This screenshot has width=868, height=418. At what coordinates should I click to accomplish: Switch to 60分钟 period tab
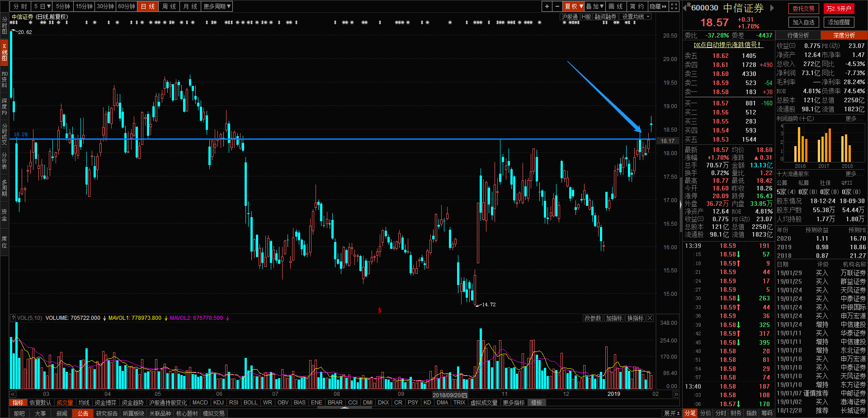click(127, 6)
